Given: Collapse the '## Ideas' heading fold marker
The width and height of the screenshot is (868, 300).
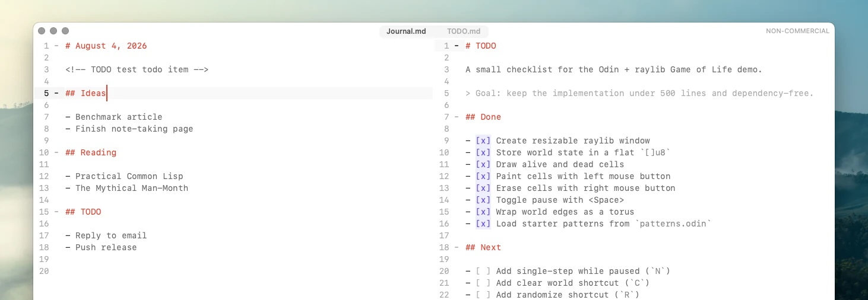Looking at the screenshot, I should [x=56, y=93].
